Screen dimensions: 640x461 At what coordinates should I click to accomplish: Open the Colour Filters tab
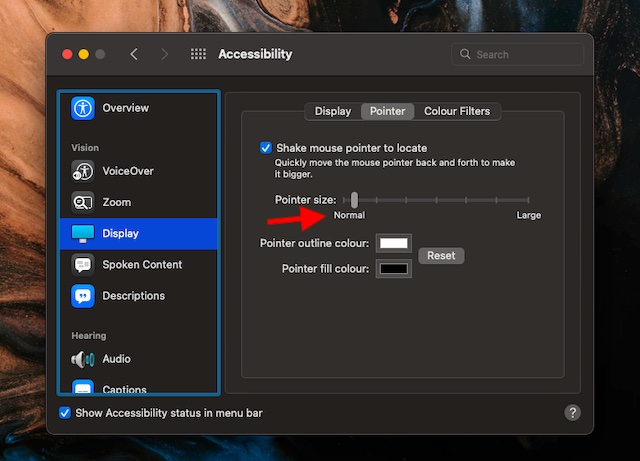(x=457, y=111)
